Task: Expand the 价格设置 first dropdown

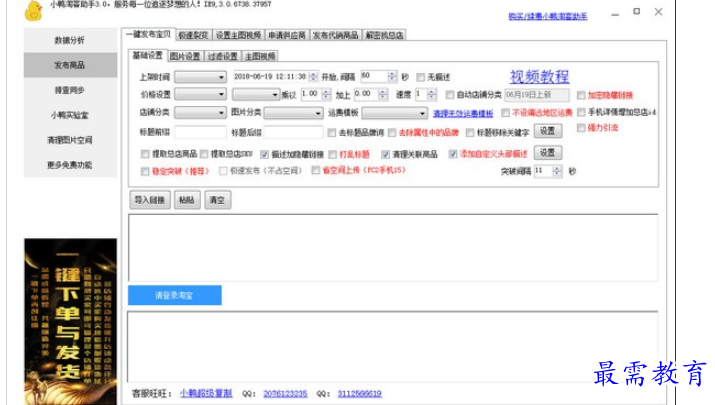Action: (201, 94)
